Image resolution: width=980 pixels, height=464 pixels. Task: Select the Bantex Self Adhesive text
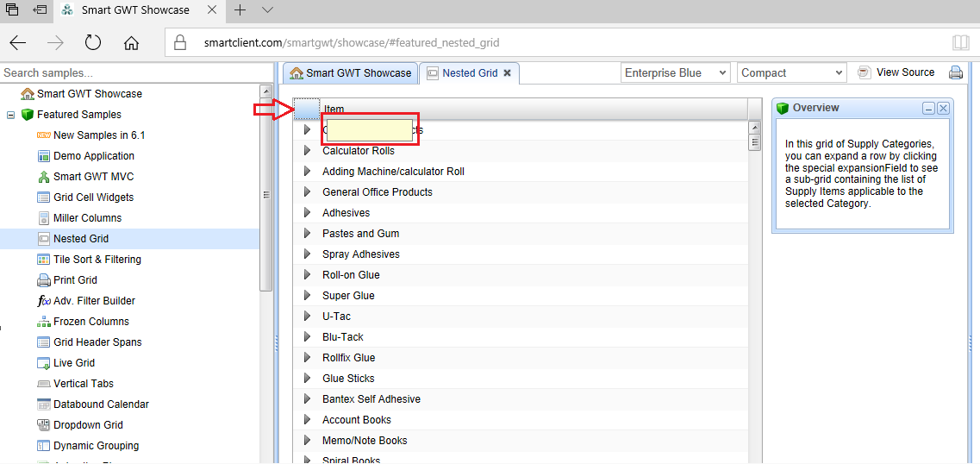[x=371, y=399]
